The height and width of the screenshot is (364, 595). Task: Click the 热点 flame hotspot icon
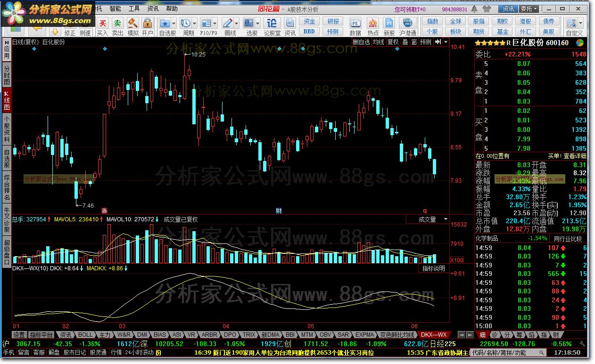[372, 23]
